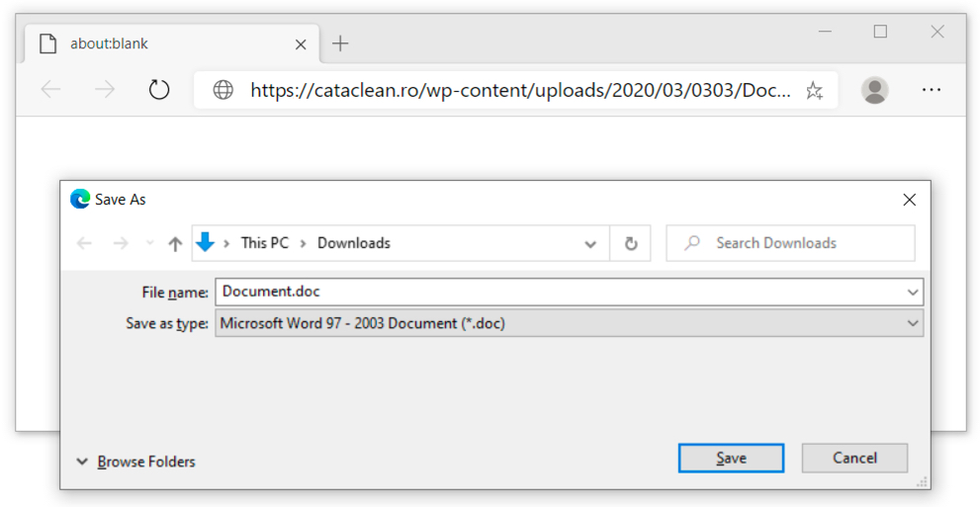The width and height of the screenshot is (980, 507).
Task: Click the Save button
Action: point(731,459)
